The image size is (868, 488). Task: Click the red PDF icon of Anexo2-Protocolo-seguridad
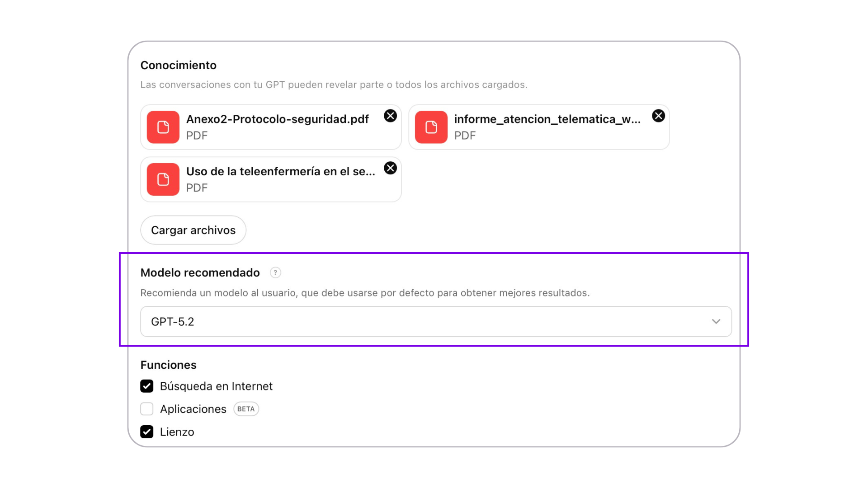163,127
